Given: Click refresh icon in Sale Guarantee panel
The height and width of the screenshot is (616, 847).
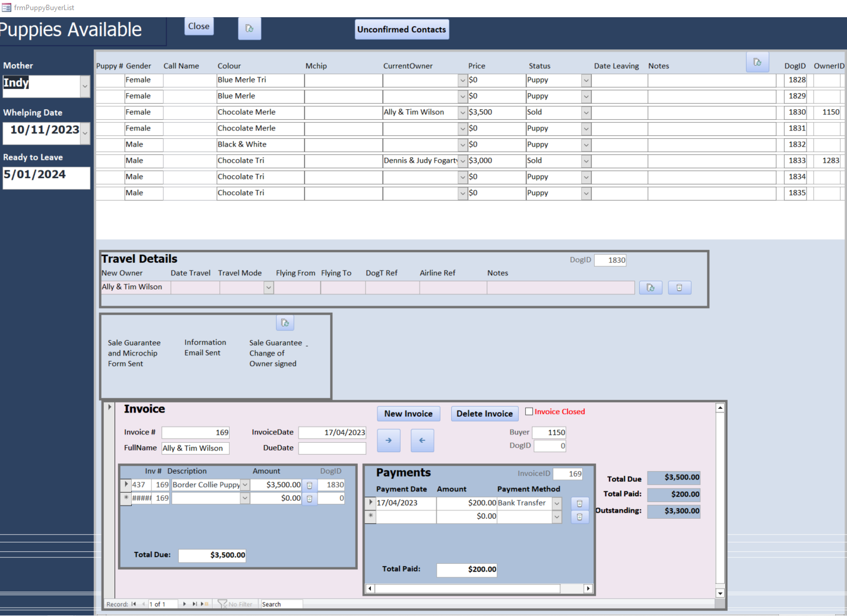Looking at the screenshot, I should [285, 323].
